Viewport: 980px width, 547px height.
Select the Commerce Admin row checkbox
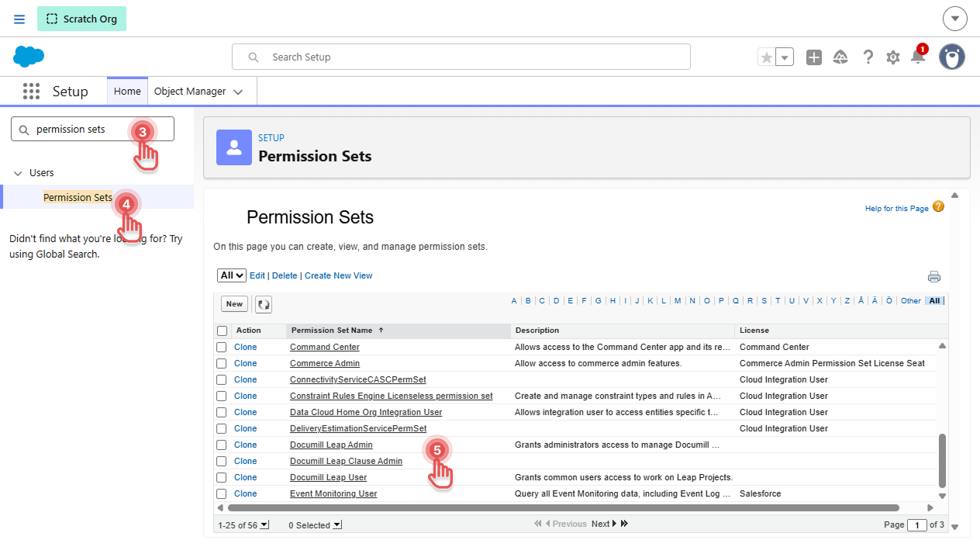[x=222, y=363]
